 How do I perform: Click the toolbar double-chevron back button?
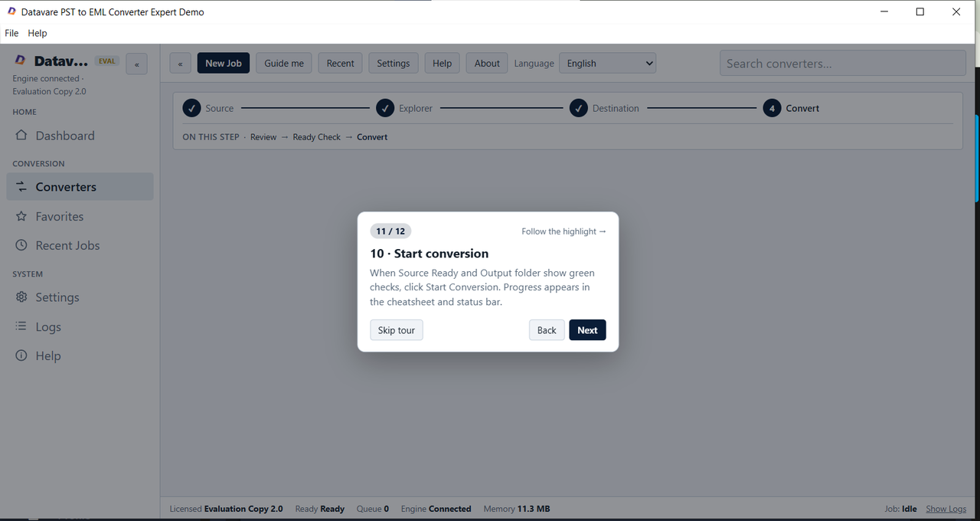pyautogui.click(x=180, y=64)
